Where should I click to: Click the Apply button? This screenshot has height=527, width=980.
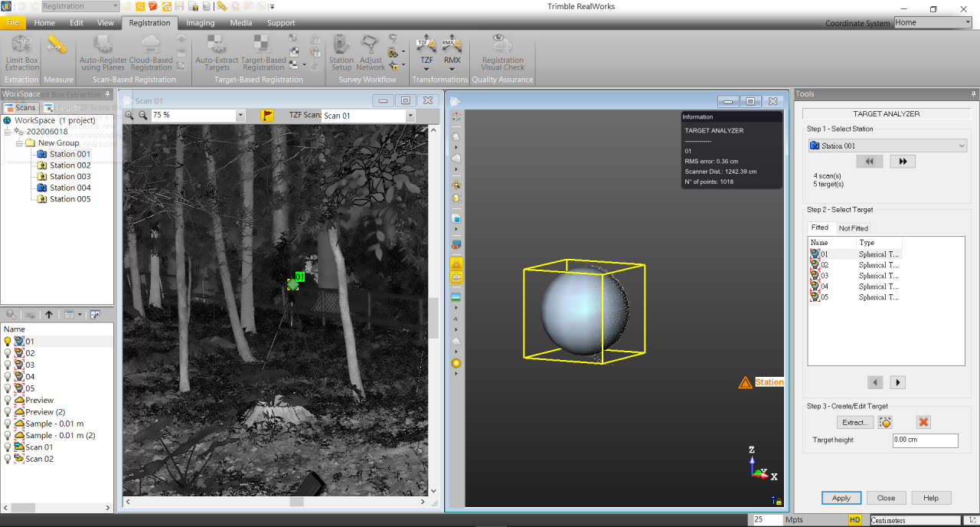(841, 498)
